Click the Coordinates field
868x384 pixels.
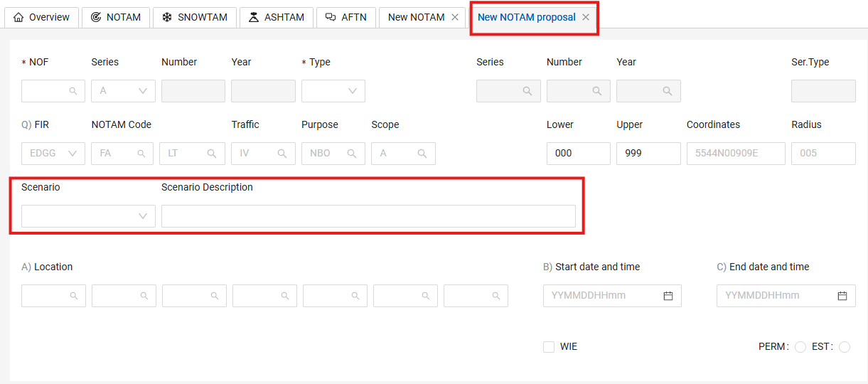point(736,154)
